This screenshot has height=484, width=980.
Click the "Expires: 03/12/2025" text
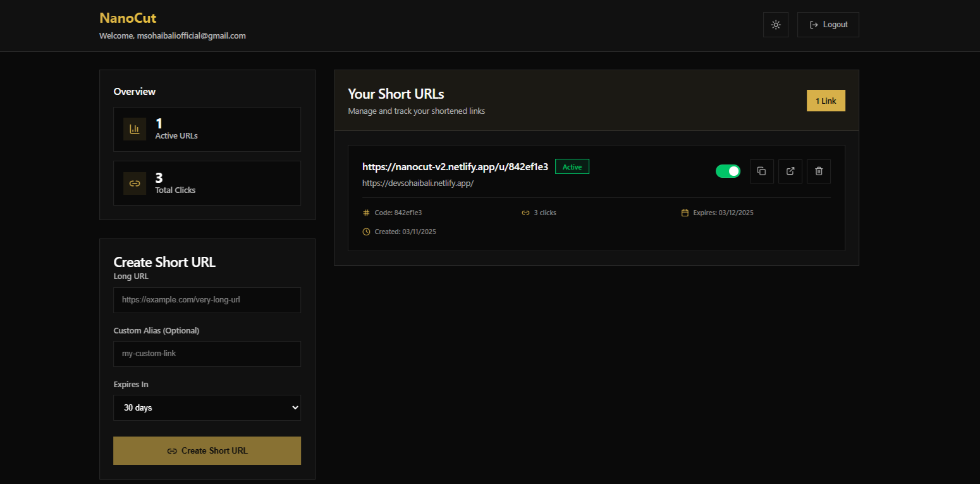coord(723,213)
